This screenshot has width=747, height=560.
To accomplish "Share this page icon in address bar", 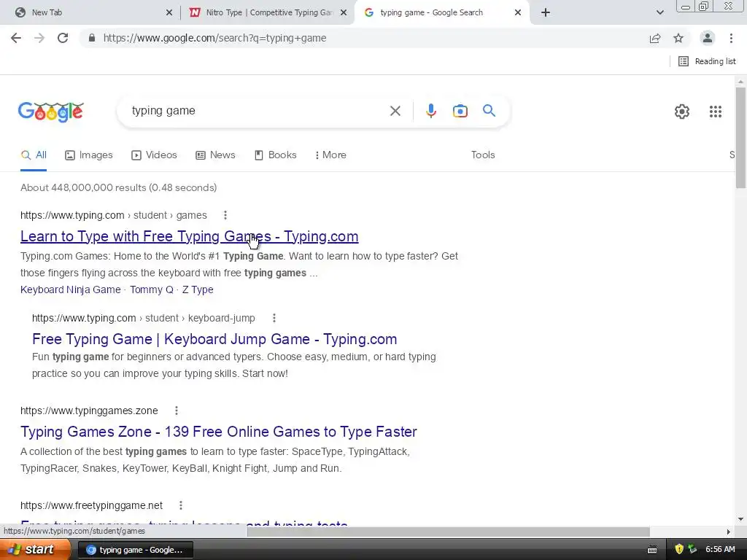I will (x=655, y=38).
